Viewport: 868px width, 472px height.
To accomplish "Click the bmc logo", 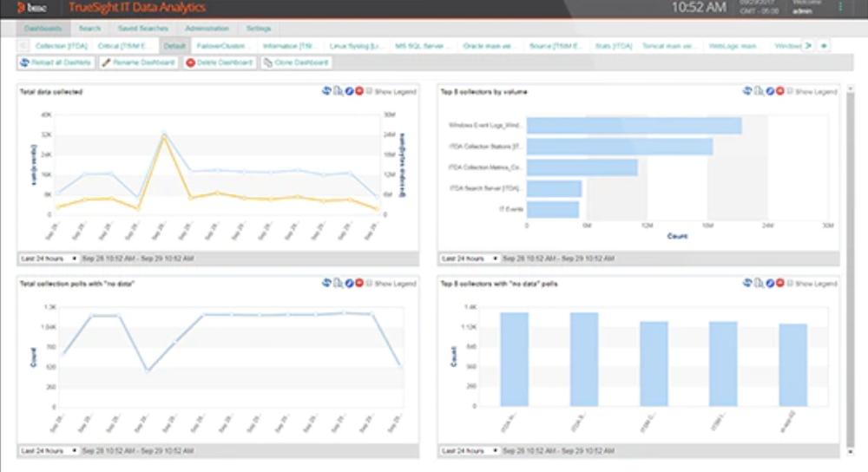I will click(32, 8).
